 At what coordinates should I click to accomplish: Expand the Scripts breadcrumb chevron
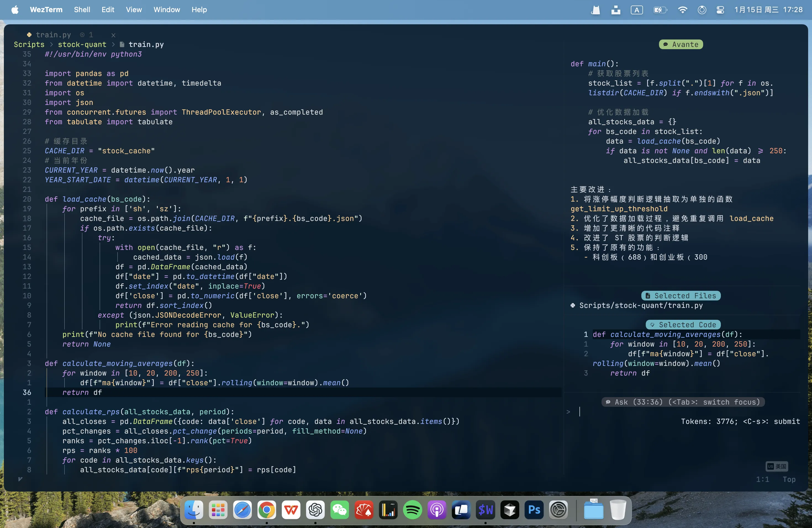[51, 44]
